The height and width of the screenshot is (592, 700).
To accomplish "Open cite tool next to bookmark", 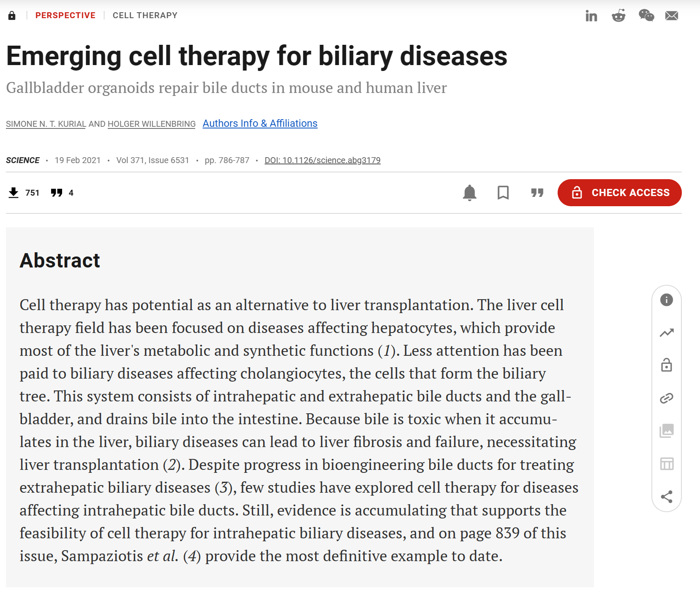I will coord(537,193).
